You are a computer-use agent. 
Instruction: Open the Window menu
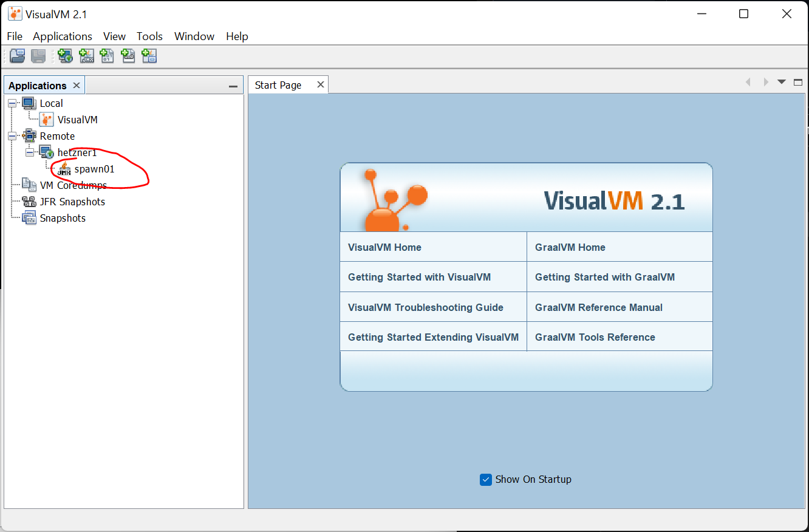click(194, 36)
